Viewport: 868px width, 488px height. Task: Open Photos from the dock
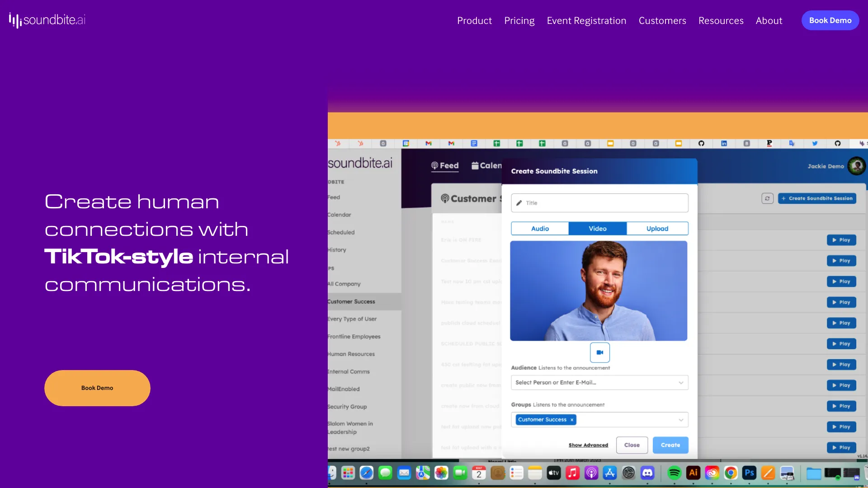(x=441, y=473)
